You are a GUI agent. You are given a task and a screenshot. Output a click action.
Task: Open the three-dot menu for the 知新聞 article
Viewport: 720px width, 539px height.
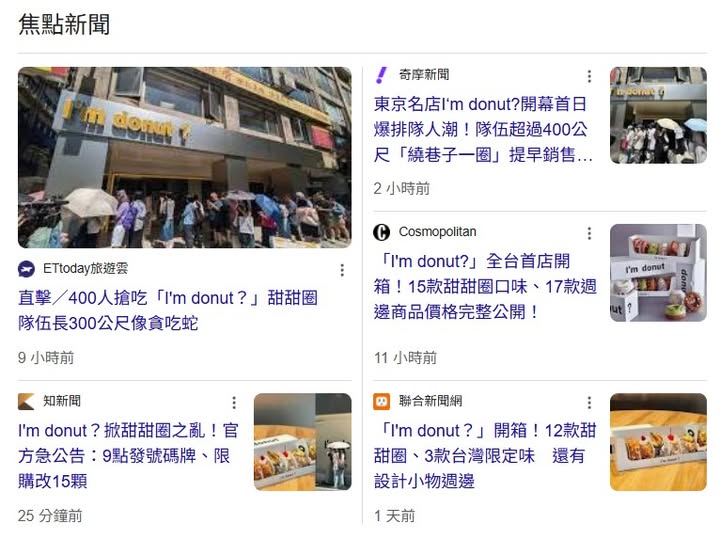[x=234, y=403]
